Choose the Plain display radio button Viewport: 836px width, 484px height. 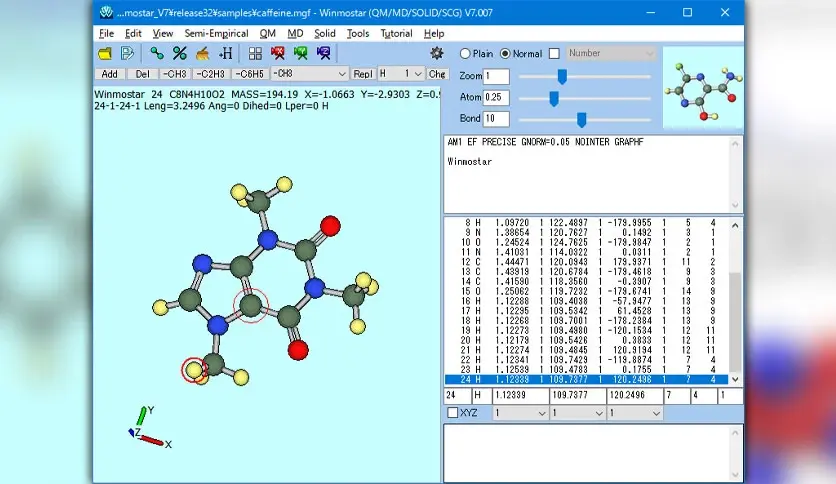[465, 54]
